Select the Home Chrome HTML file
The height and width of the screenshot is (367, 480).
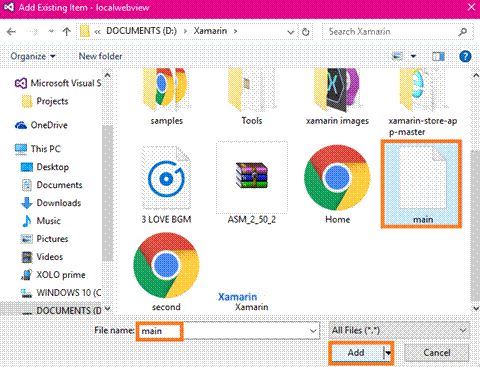click(337, 184)
